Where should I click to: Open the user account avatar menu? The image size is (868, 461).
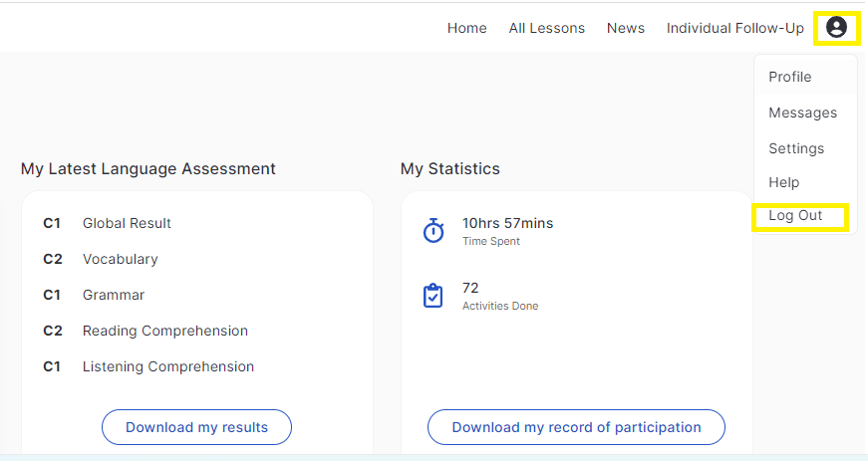tap(836, 27)
